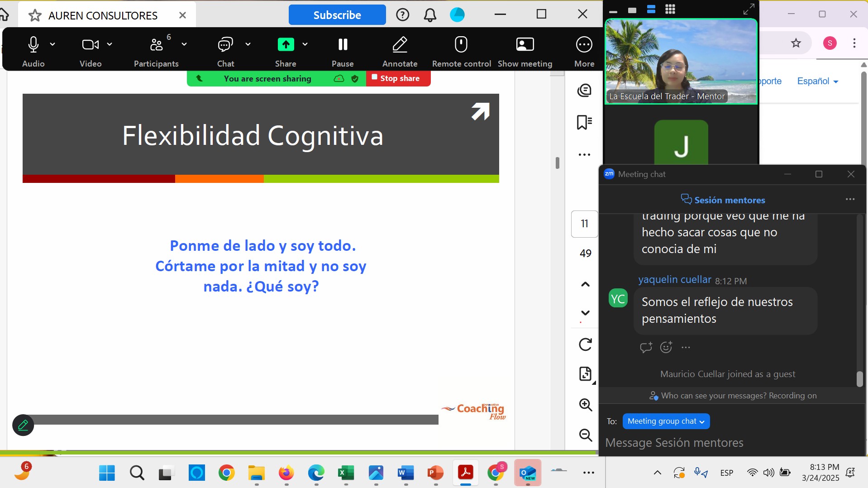Toggle the Video camera button
This screenshot has height=488, width=868.
click(90, 45)
